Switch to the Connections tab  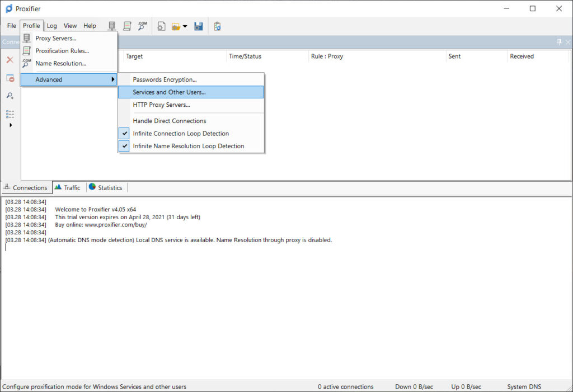click(26, 187)
